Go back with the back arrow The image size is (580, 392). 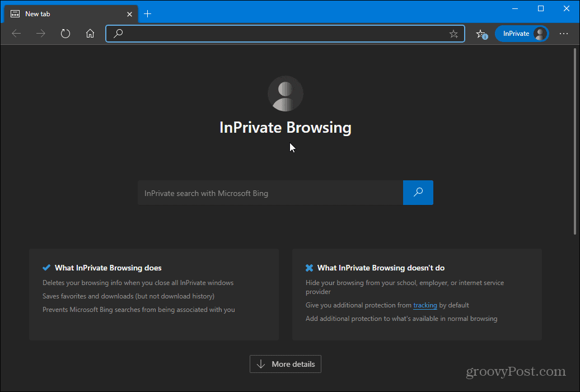tap(16, 34)
